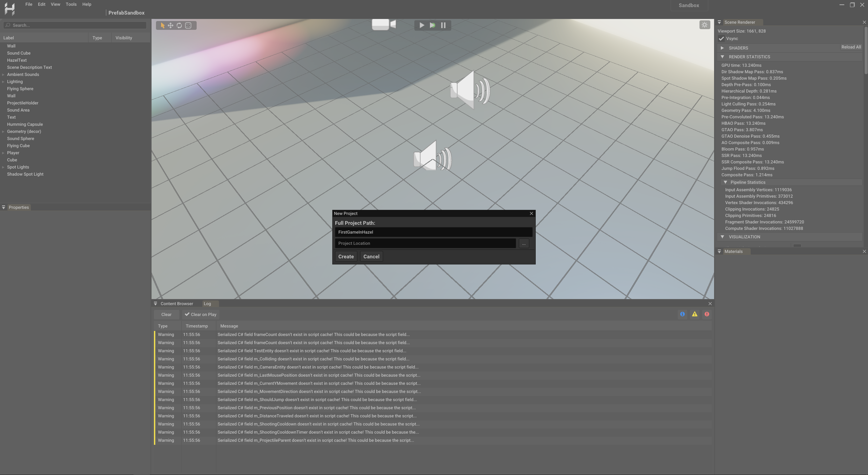Expand the Lighting entity in the hierarchy
The width and height of the screenshot is (868, 475).
(x=3, y=81)
